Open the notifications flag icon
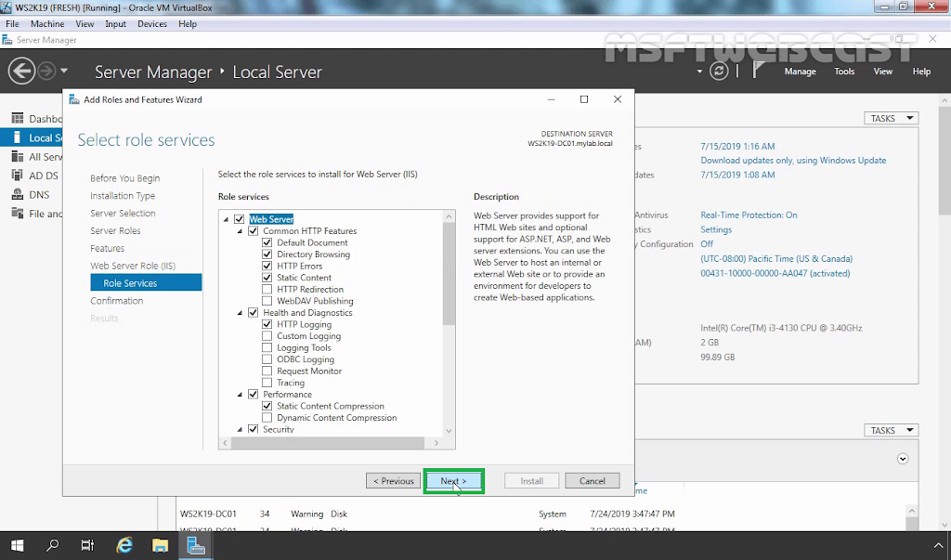Image resolution: width=951 pixels, height=560 pixels. 758,71
